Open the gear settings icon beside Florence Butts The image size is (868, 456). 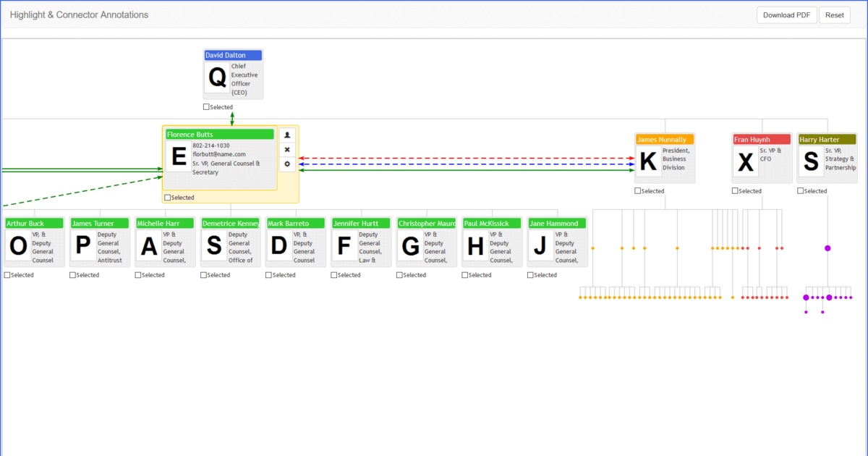click(x=287, y=164)
